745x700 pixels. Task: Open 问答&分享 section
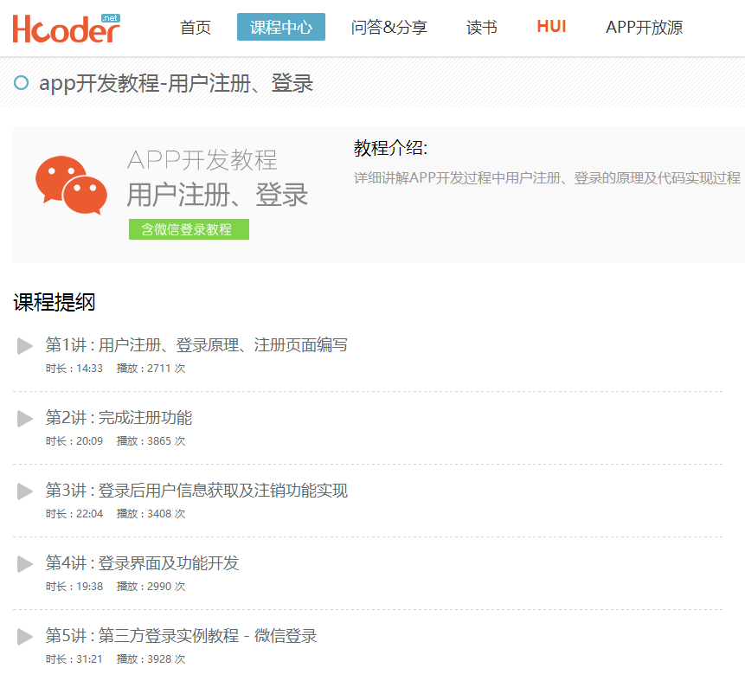[389, 27]
